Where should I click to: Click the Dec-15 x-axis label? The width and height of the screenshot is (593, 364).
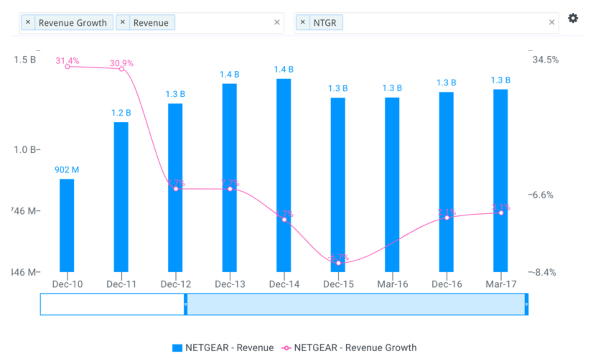point(338,284)
